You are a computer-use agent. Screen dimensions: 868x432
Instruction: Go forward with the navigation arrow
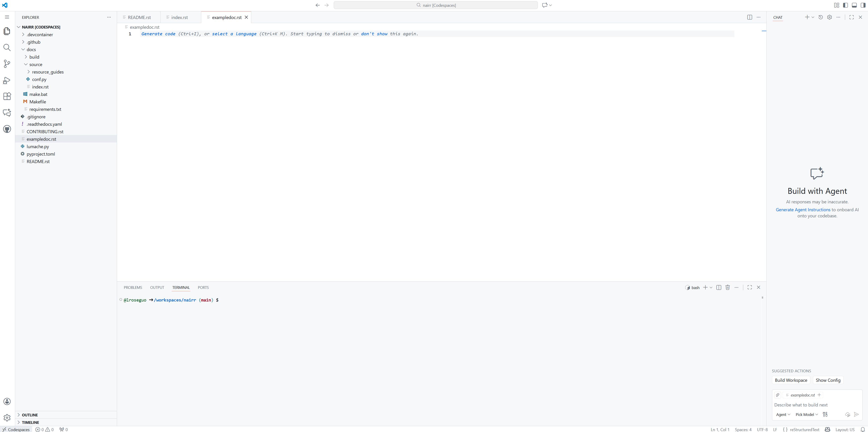coord(326,5)
